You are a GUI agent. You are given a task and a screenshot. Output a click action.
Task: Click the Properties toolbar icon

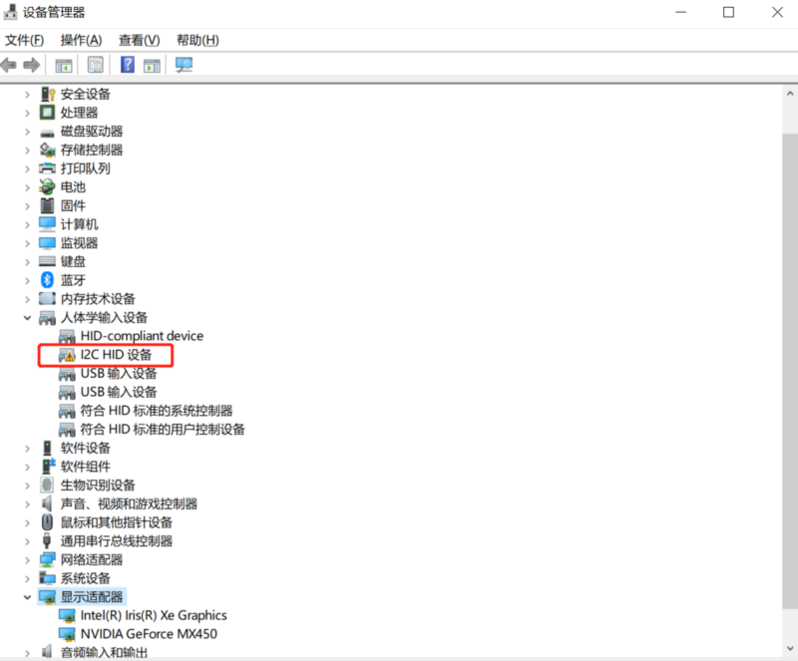[95, 65]
